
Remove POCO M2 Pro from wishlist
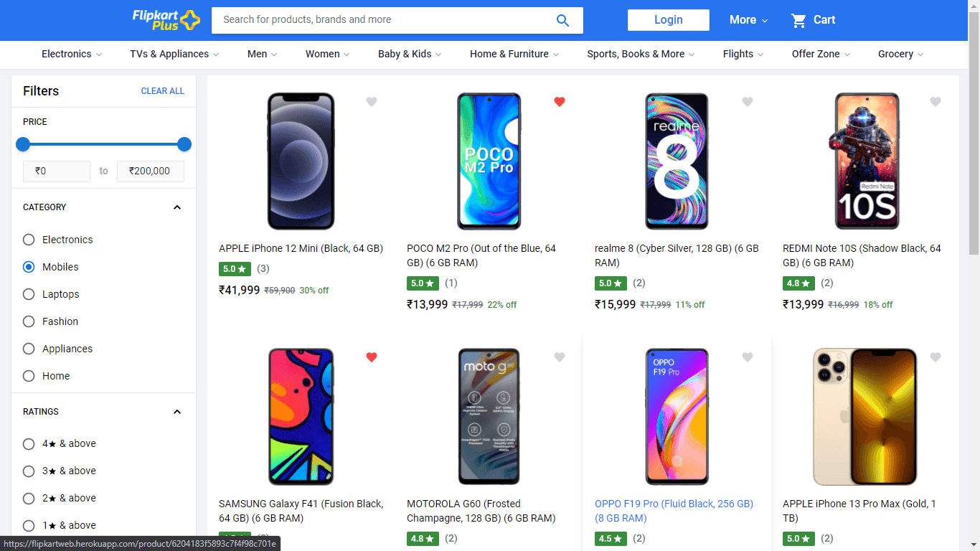[x=560, y=102]
